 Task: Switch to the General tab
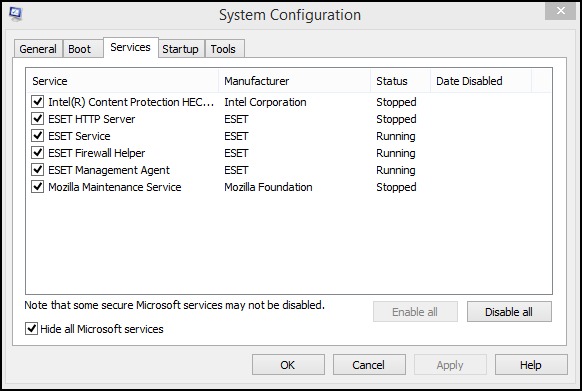pyautogui.click(x=38, y=49)
